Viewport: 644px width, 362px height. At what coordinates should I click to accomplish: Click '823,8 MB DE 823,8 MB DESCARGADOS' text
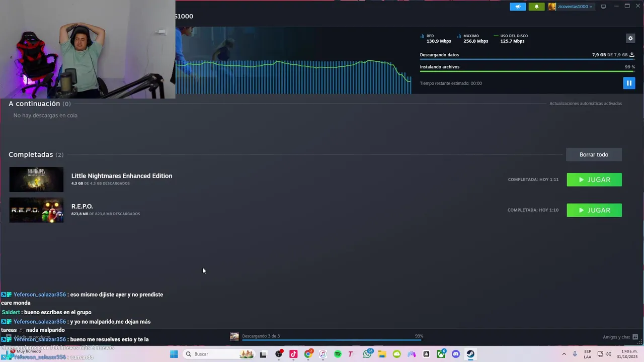click(106, 214)
